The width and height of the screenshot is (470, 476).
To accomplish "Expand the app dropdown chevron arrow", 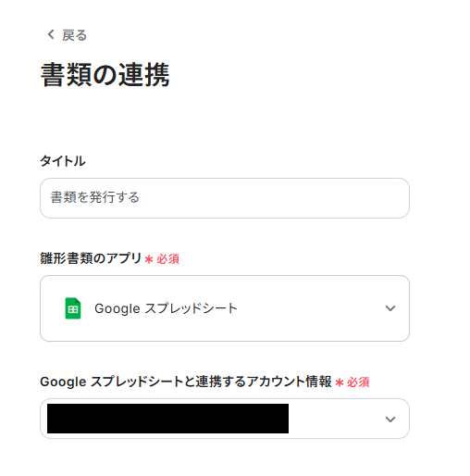I will 390,308.
